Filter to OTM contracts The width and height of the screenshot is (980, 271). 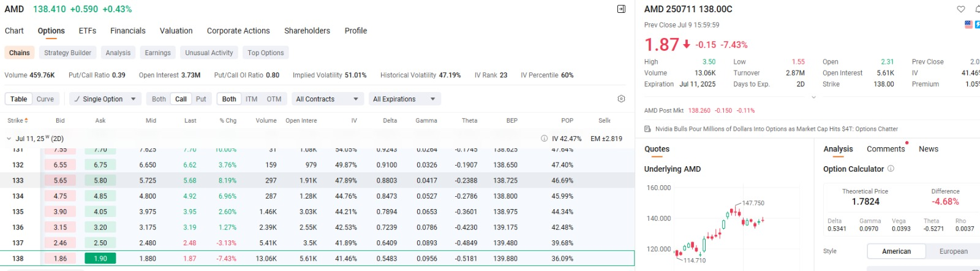274,99
